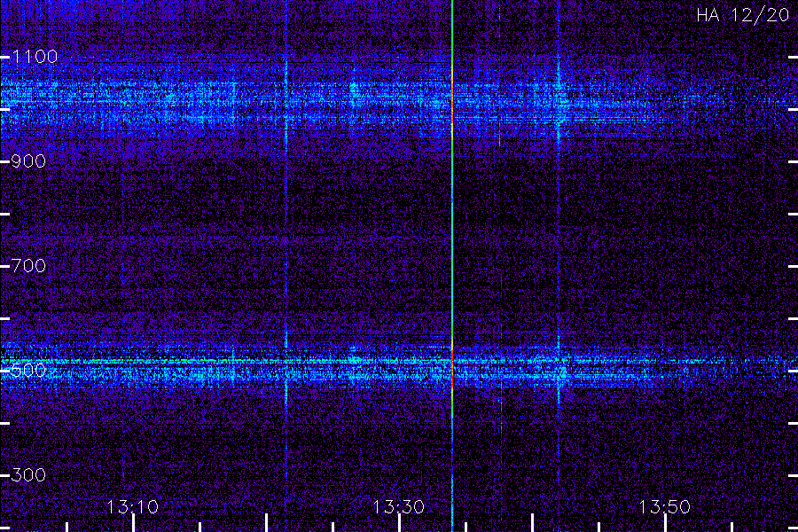Click the 300 frequency axis label
The height and width of the screenshot is (532, 798).
tap(28, 475)
